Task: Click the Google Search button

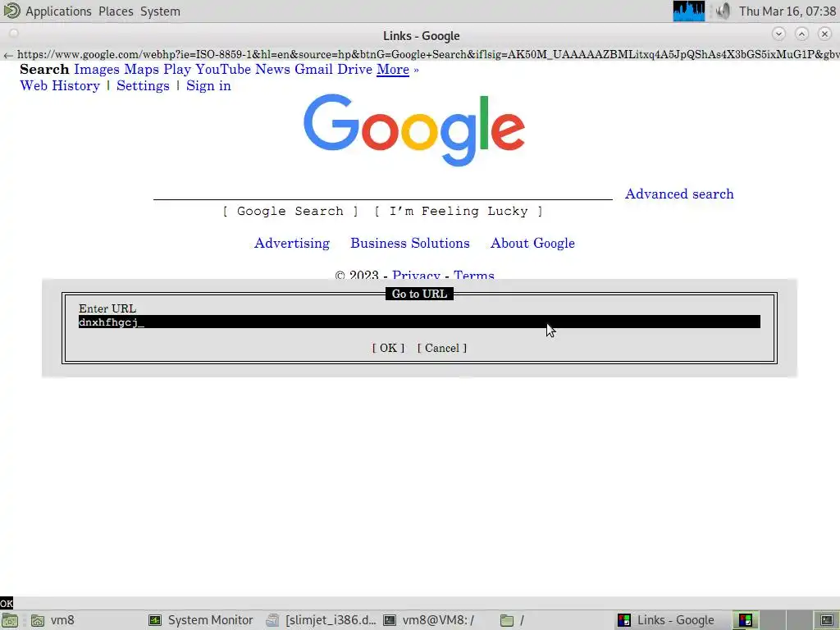Action: tap(290, 211)
